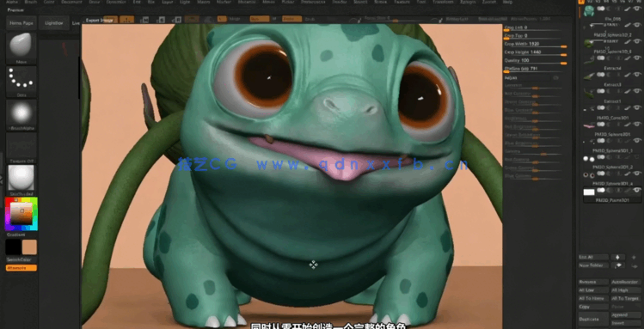Open the Light menu

pos(185,2)
